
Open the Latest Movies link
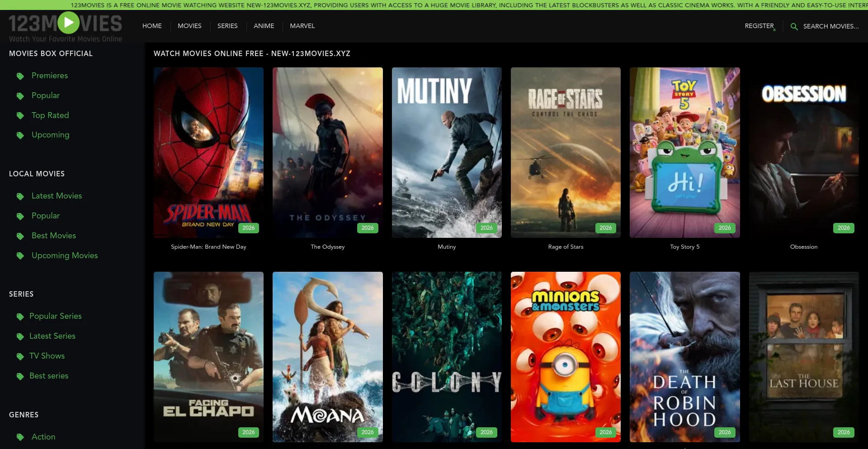57,196
